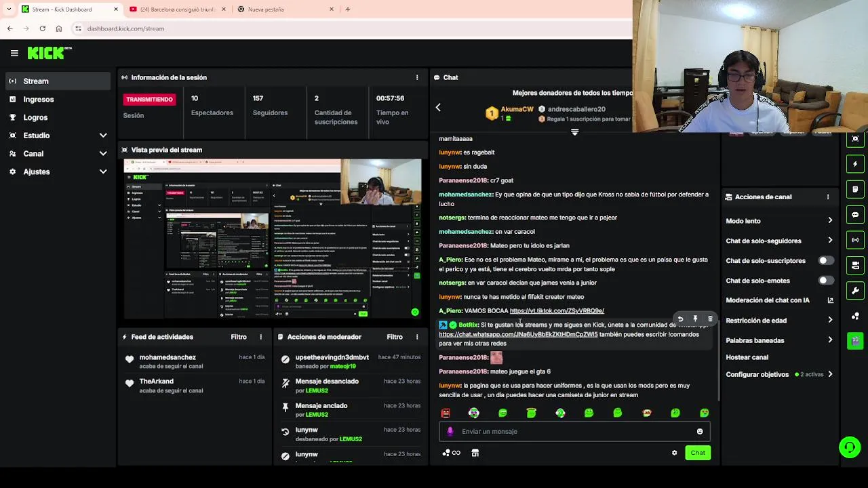This screenshot has height=488, width=868.
Task: Select Stream in the sidebar
Action: point(58,81)
